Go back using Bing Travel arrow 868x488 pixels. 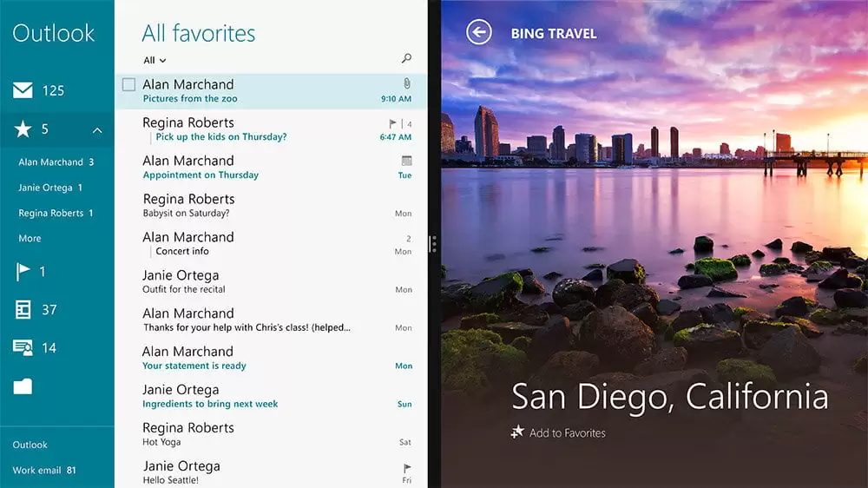tap(478, 33)
